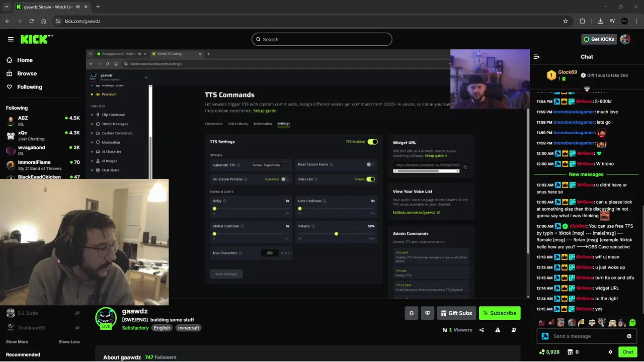Click Save Changes in TTS Settings
This screenshot has width=644, height=362.
coord(226,274)
